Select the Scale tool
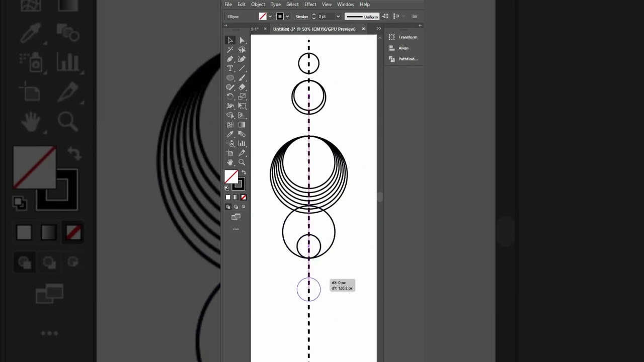The image size is (644, 362). [242, 97]
